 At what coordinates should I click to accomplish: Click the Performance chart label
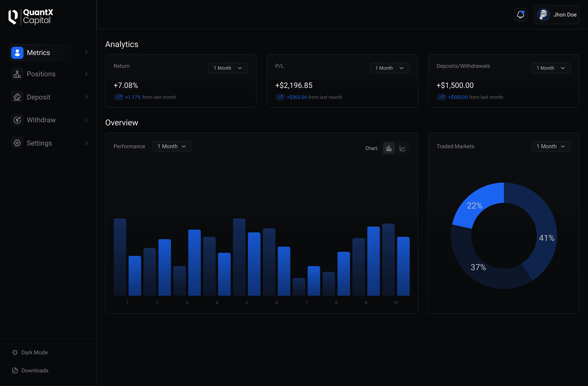tap(129, 146)
